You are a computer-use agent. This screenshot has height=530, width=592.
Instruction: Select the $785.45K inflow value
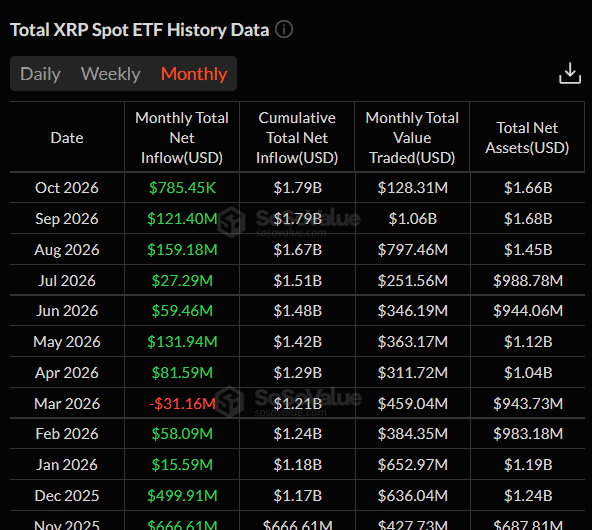[182, 188]
